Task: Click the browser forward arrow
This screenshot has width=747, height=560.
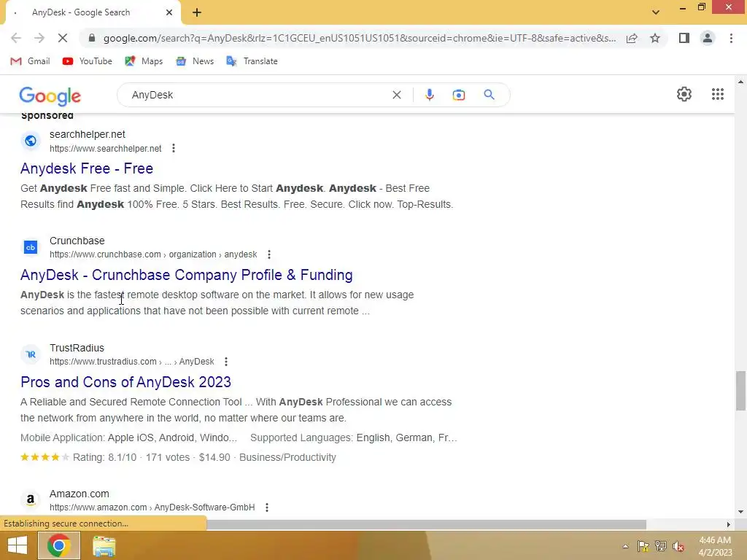Action: coord(39,38)
